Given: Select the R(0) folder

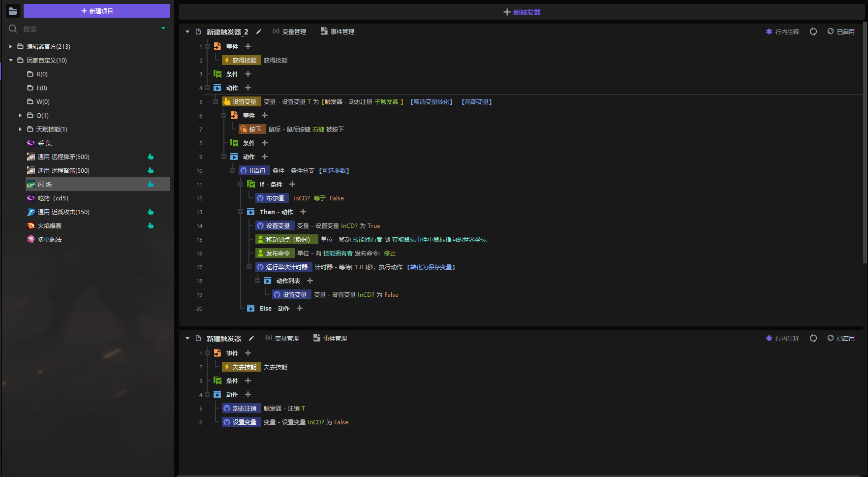Looking at the screenshot, I should pyautogui.click(x=37, y=74).
